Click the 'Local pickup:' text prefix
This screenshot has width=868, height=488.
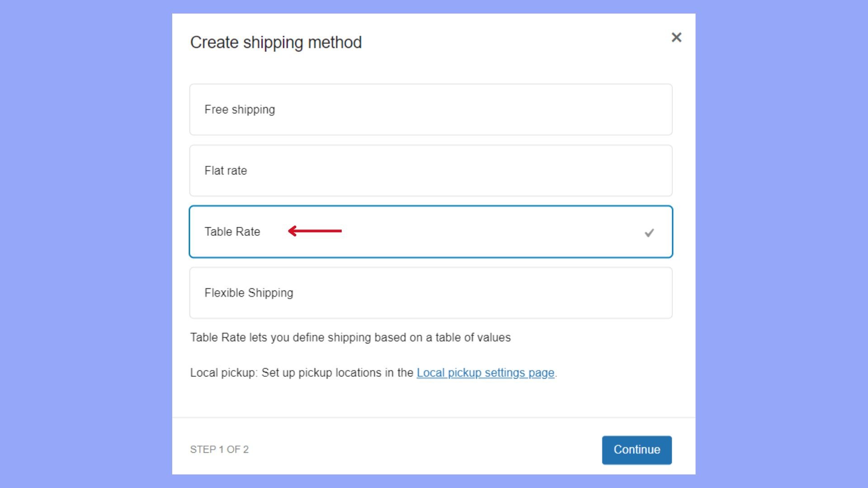point(224,373)
